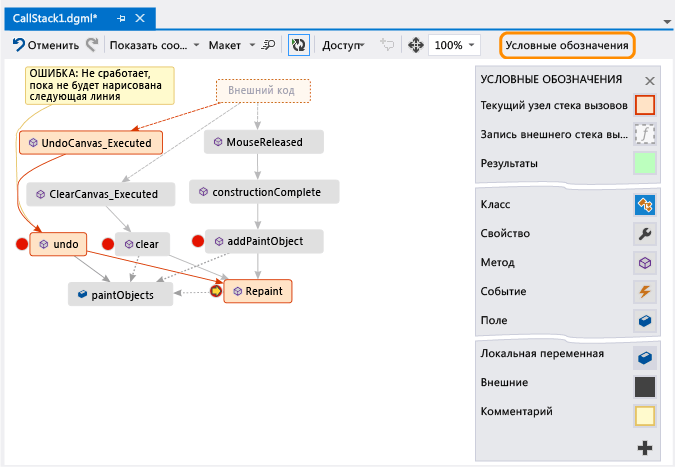Open the 100% zoom combo box

click(x=454, y=45)
